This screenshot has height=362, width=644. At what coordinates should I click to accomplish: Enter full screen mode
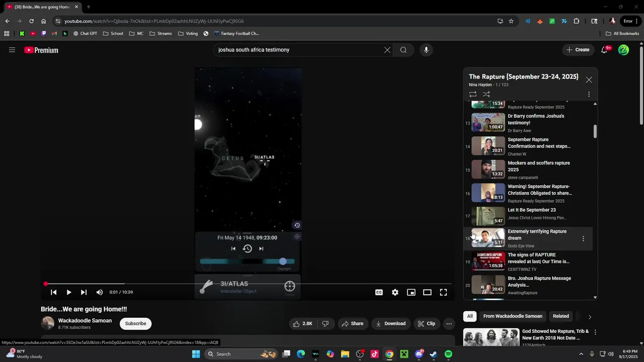[443, 292]
